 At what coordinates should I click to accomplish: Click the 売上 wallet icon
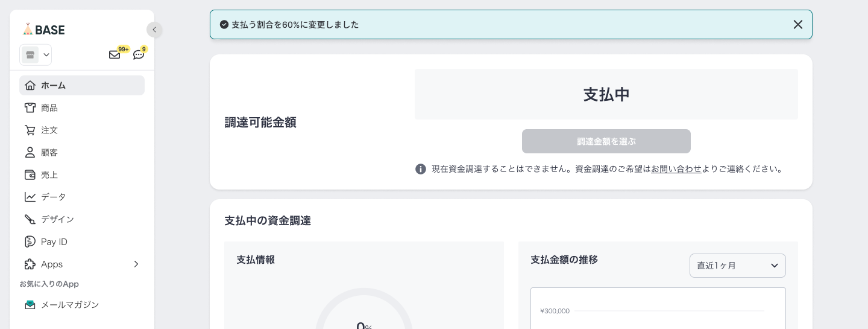[x=30, y=174]
